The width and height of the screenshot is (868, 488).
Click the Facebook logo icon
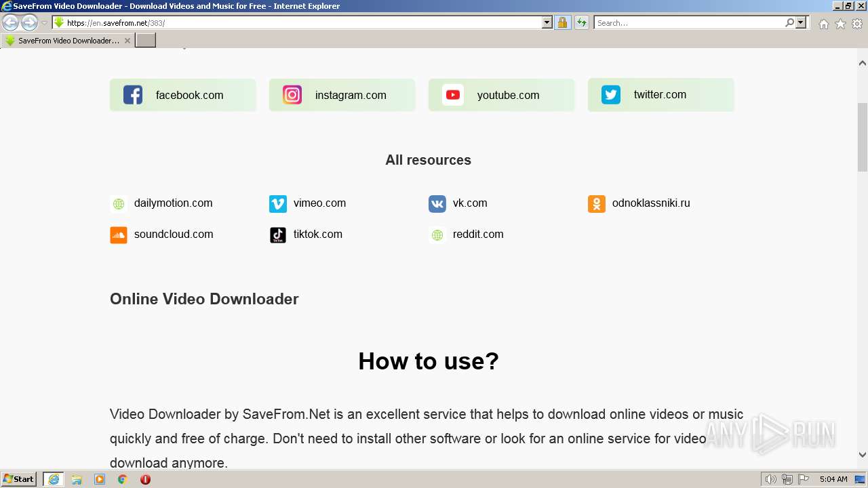(133, 95)
